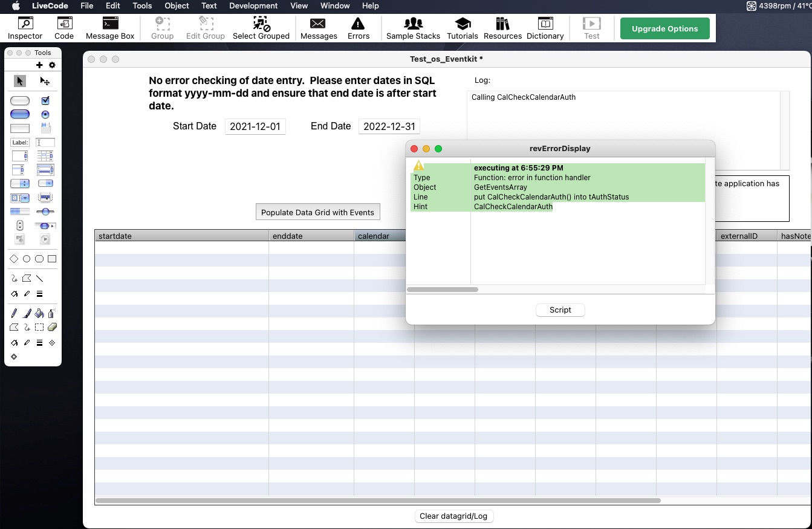Viewport: 812px width, 529px height.
Task: Choose the pulldown menu button control in palette
Action: (45, 184)
